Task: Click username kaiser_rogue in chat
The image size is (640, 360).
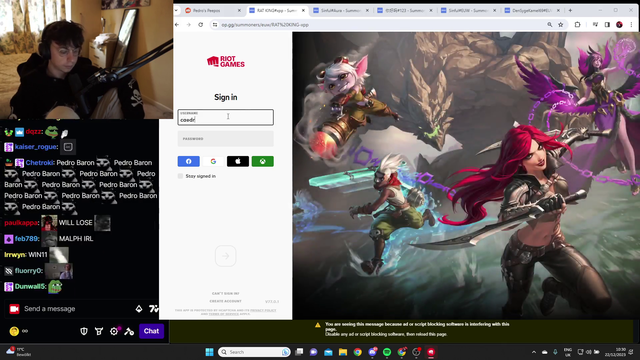Action: point(36,147)
